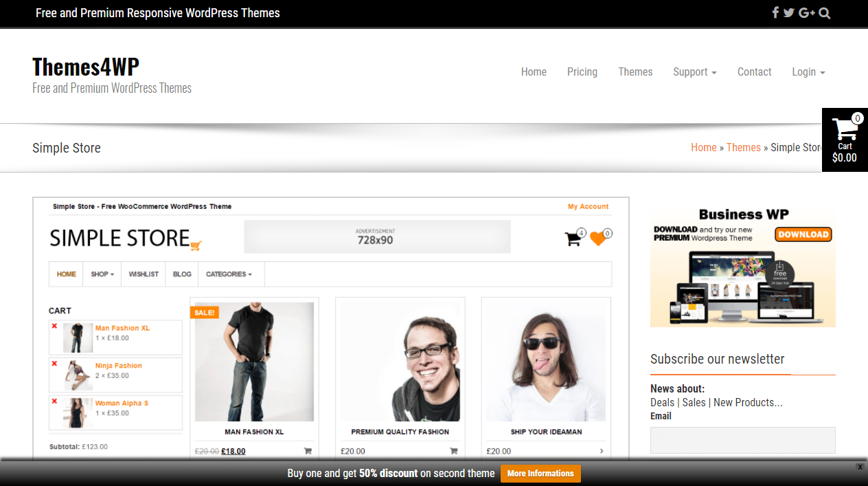Viewport: 868px width, 486px height.
Task: Click the 728x90 advertisement placeholder
Action: pyautogui.click(x=377, y=237)
